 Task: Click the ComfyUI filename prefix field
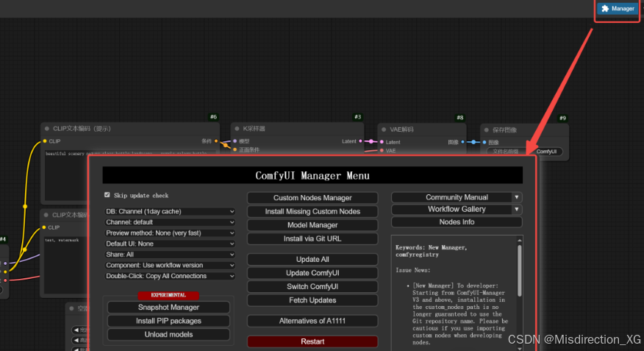pos(525,152)
